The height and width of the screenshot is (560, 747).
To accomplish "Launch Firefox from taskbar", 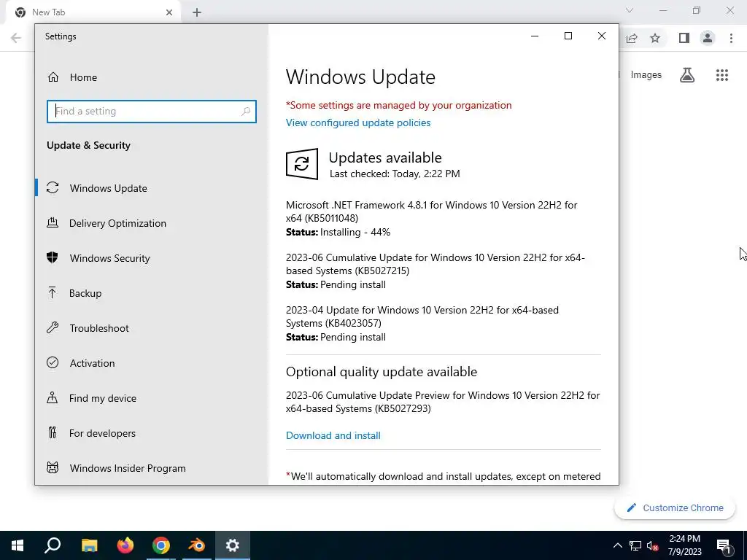I will tap(125, 545).
